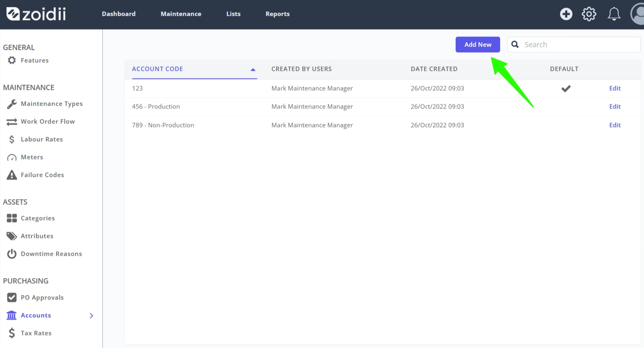Open asset Categories grid item

pyautogui.click(x=31, y=218)
